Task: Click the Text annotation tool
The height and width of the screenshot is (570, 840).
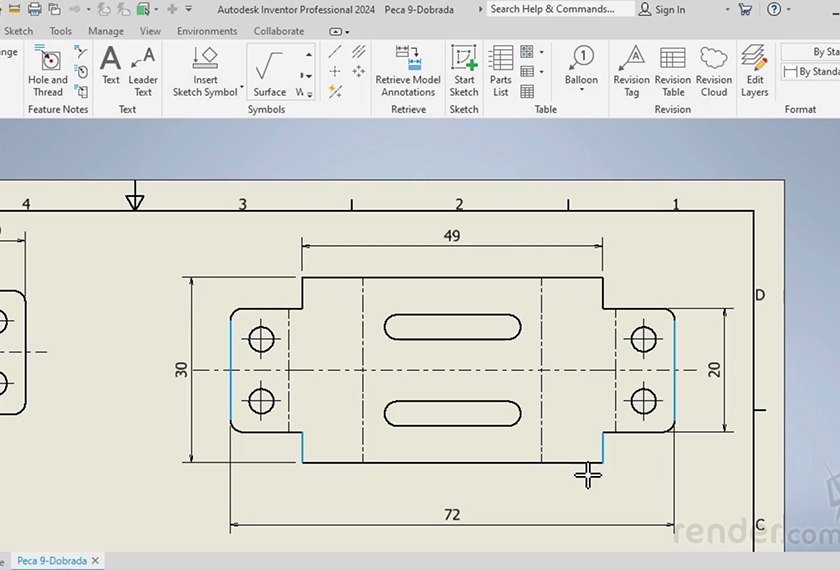Action: tap(110, 66)
